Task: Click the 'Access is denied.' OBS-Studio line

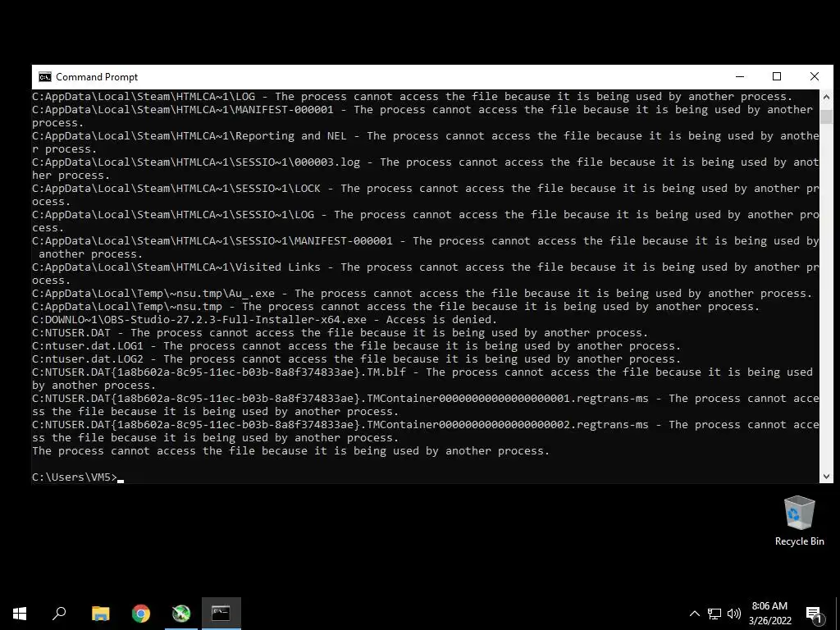Action: pyautogui.click(x=265, y=320)
